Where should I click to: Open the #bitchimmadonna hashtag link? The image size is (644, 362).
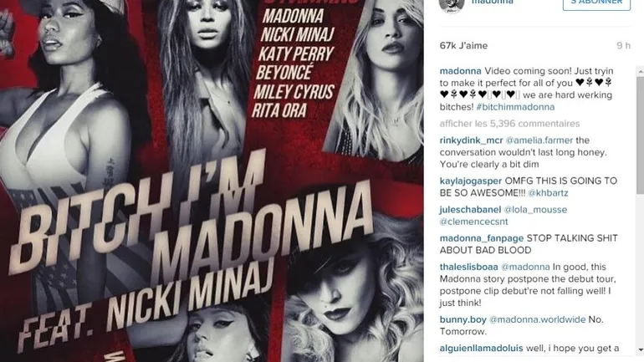pyautogui.click(x=515, y=107)
